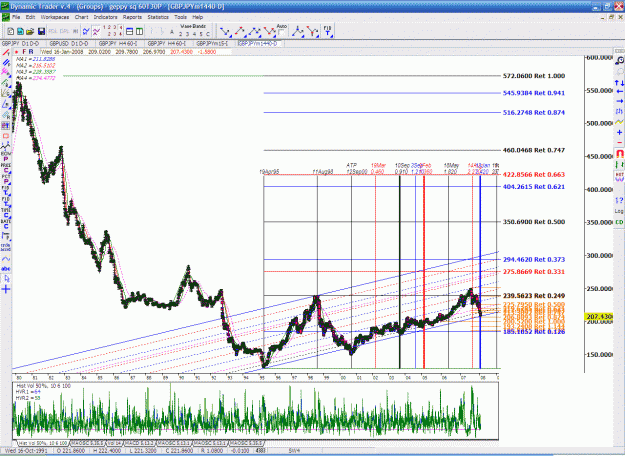The image size is (625, 456).
Task: Select the magenta fan lines tool
Action: 6,72
